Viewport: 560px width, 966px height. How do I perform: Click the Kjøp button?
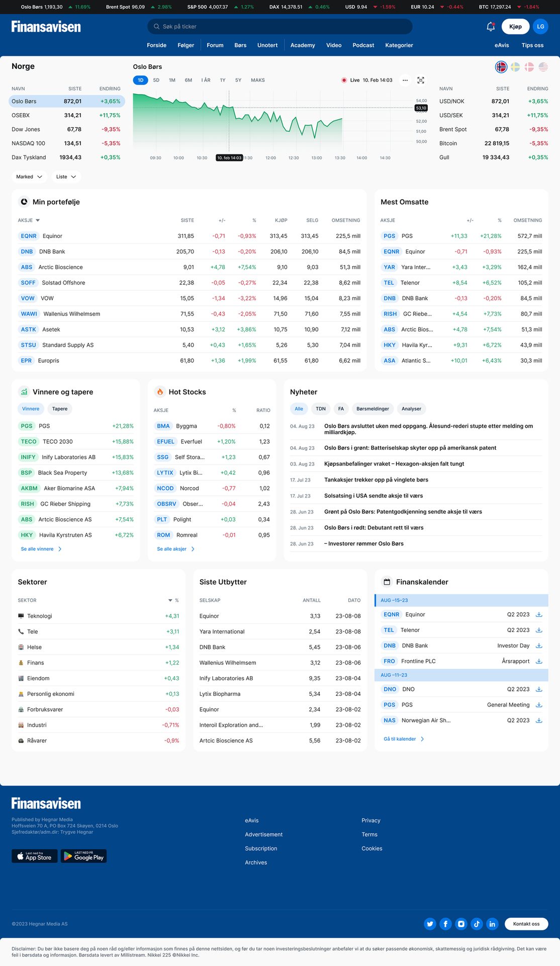[515, 27]
